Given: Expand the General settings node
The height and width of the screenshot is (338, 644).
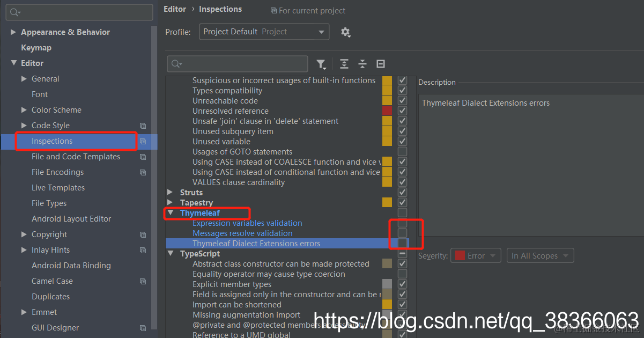Looking at the screenshot, I should click(24, 79).
